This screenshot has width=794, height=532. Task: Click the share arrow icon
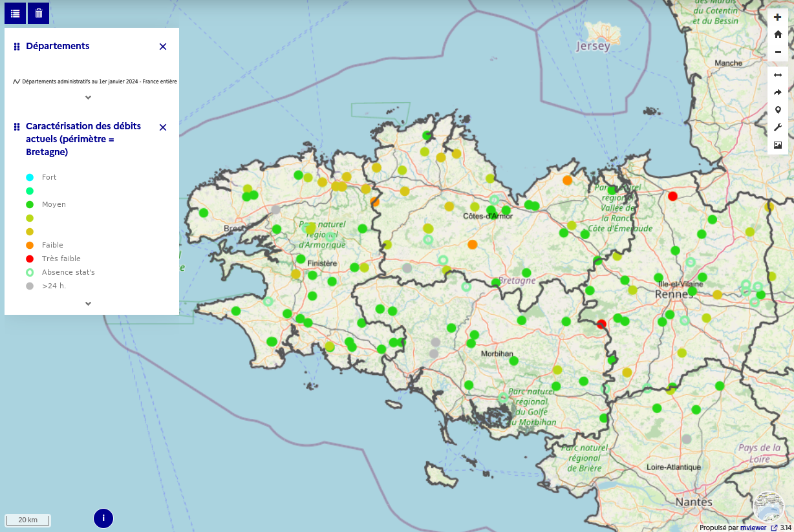pyautogui.click(x=777, y=92)
